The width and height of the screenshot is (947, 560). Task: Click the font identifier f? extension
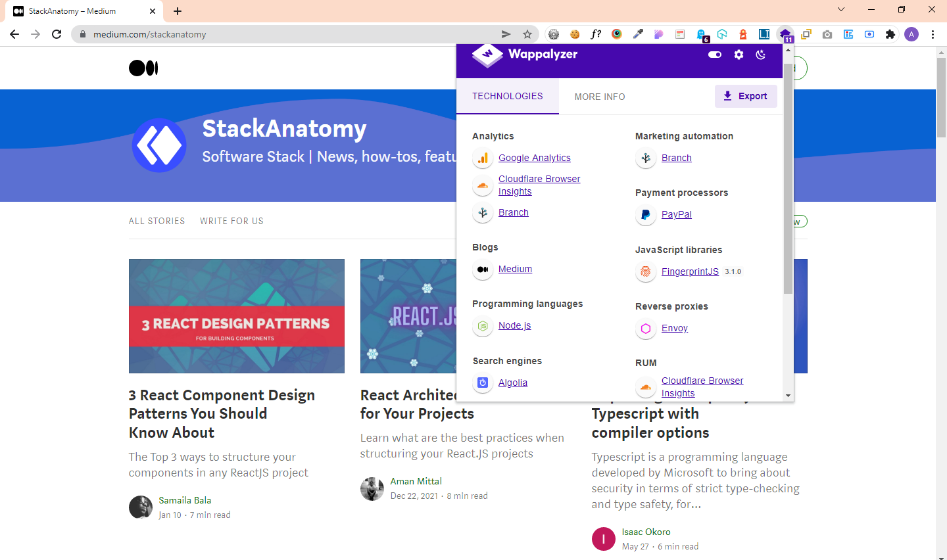click(596, 34)
